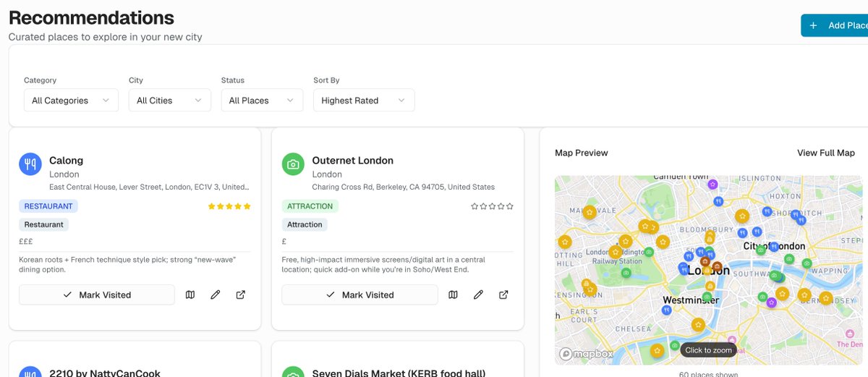The height and width of the screenshot is (377, 868).
Task: Click the yellow star marker south of Islington
Action: (x=741, y=216)
